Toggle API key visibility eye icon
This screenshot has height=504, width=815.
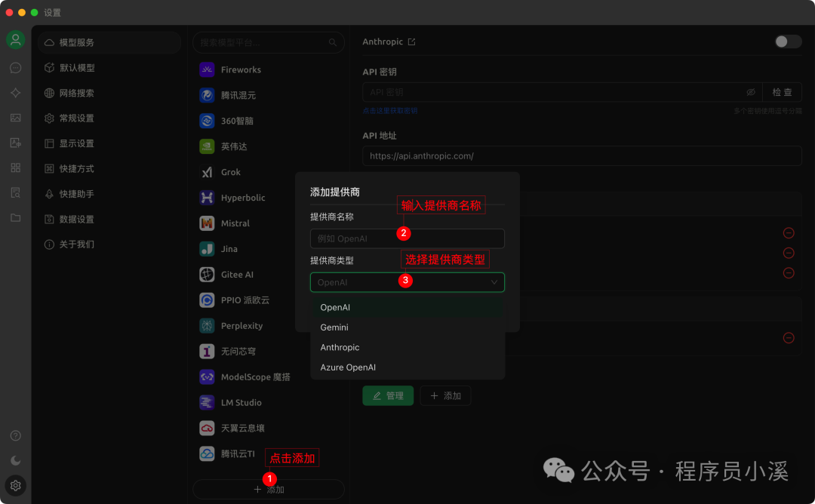[751, 92]
